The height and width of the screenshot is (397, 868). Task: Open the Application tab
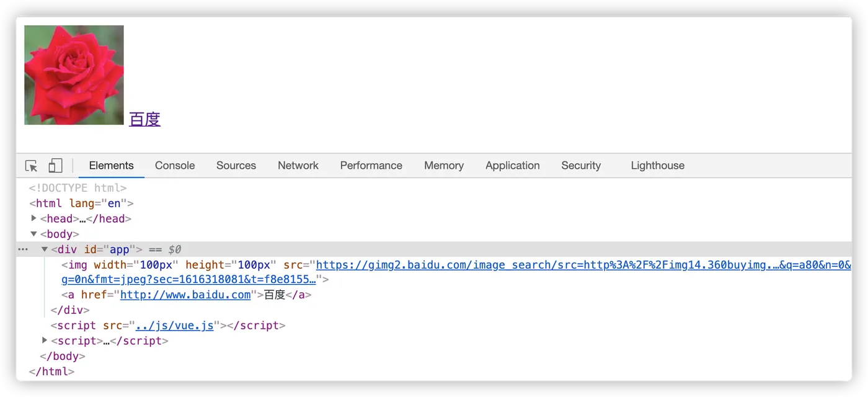pos(513,166)
